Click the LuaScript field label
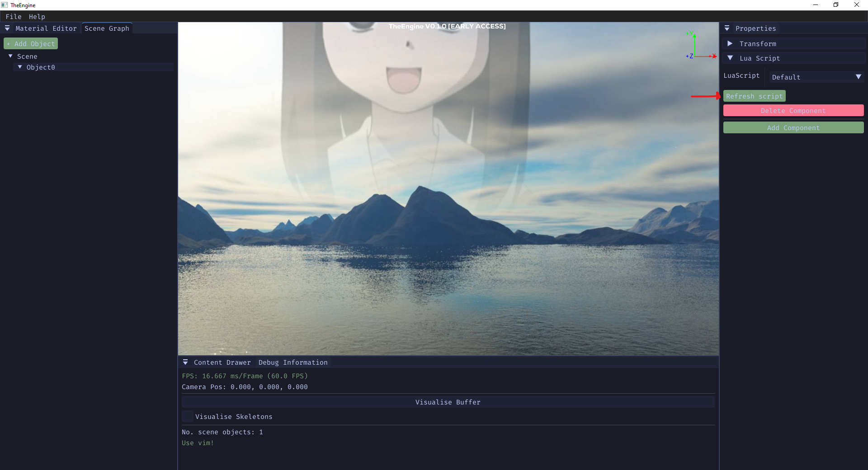 (x=741, y=75)
